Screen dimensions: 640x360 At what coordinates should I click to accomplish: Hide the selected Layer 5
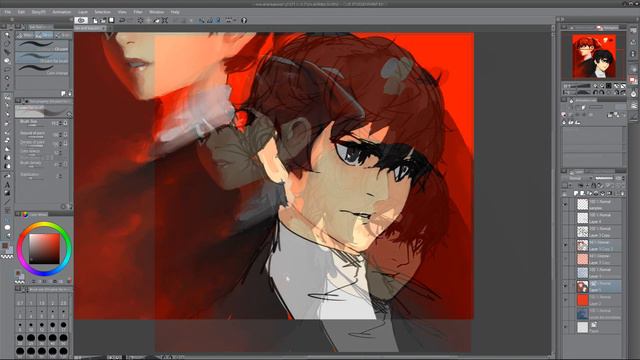click(x=566, y=286)
